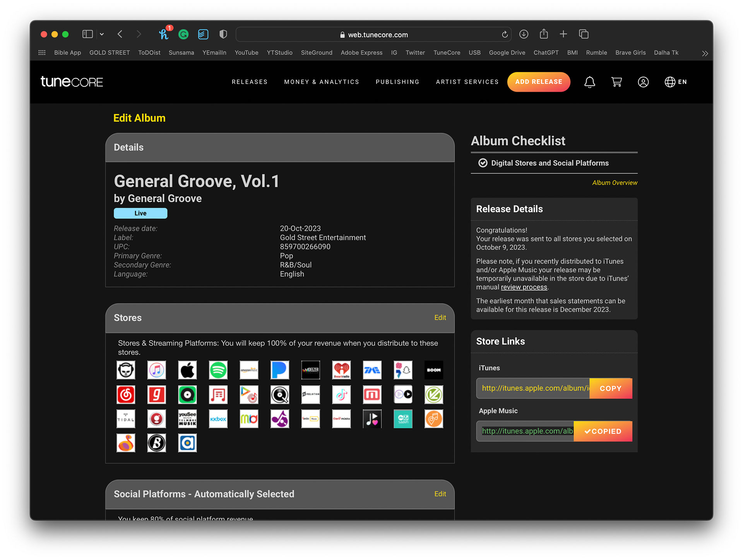
Task: Click the Napster store icon
Action: 126,370
